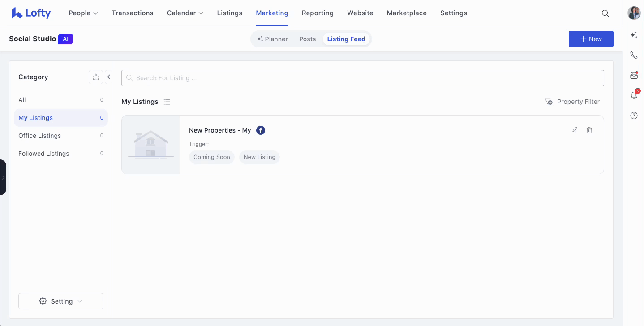Expand the People dropdown menu
644x326 pixels.
pos(83,13)
